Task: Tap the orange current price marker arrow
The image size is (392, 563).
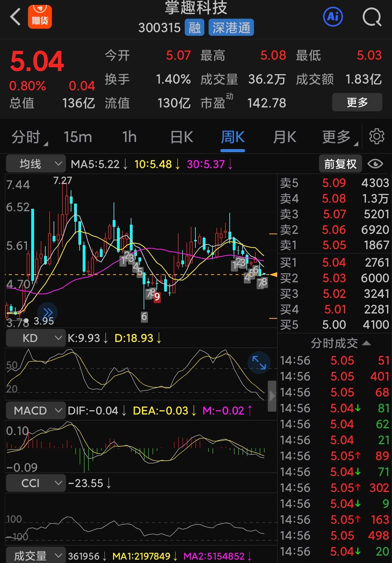Action: click(274, 275)
